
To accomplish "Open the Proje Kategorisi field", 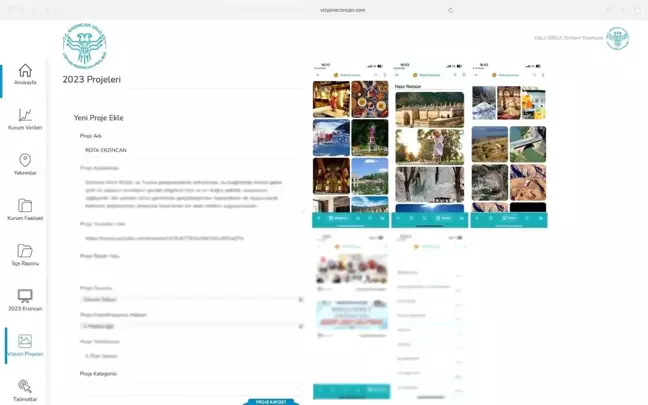I will pos(192,387).
